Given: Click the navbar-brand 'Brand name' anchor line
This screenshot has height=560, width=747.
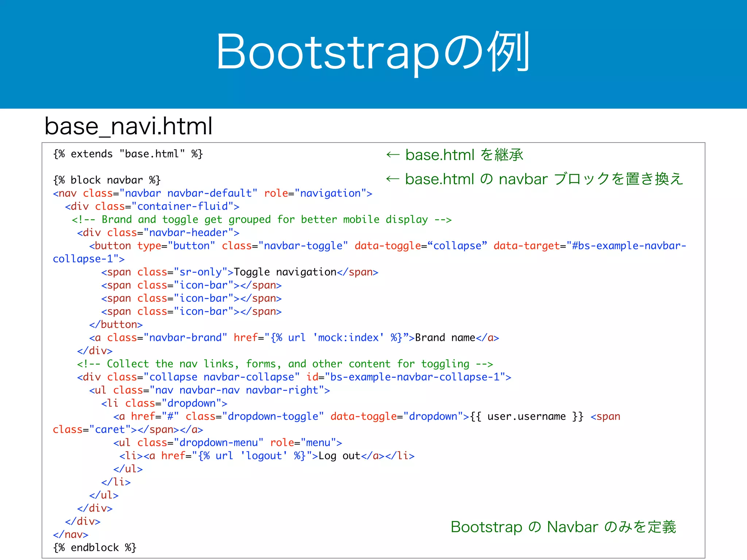Looking at the screenshot, I should 294,338.
